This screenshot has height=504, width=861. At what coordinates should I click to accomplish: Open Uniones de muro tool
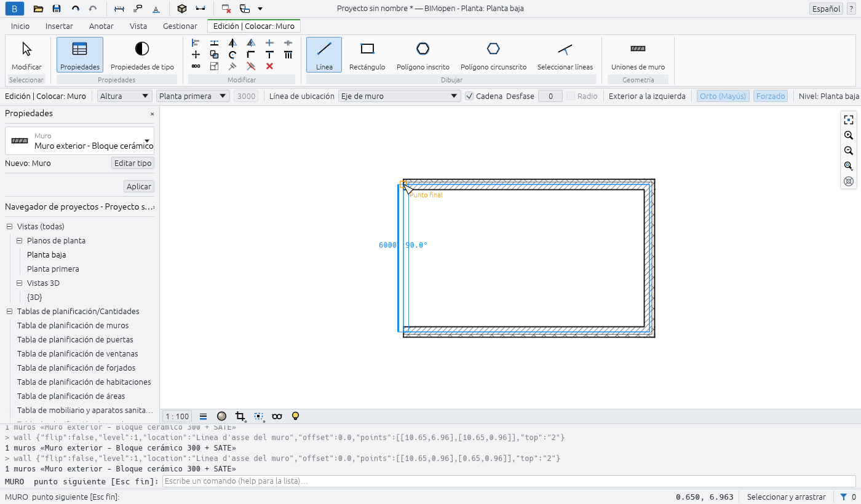638,55
